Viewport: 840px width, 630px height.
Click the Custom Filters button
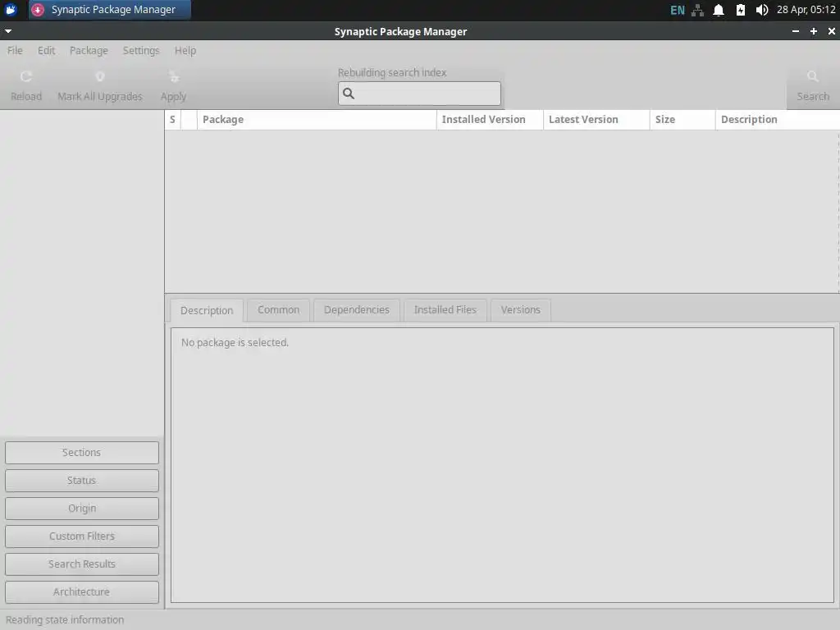[82, 536]
